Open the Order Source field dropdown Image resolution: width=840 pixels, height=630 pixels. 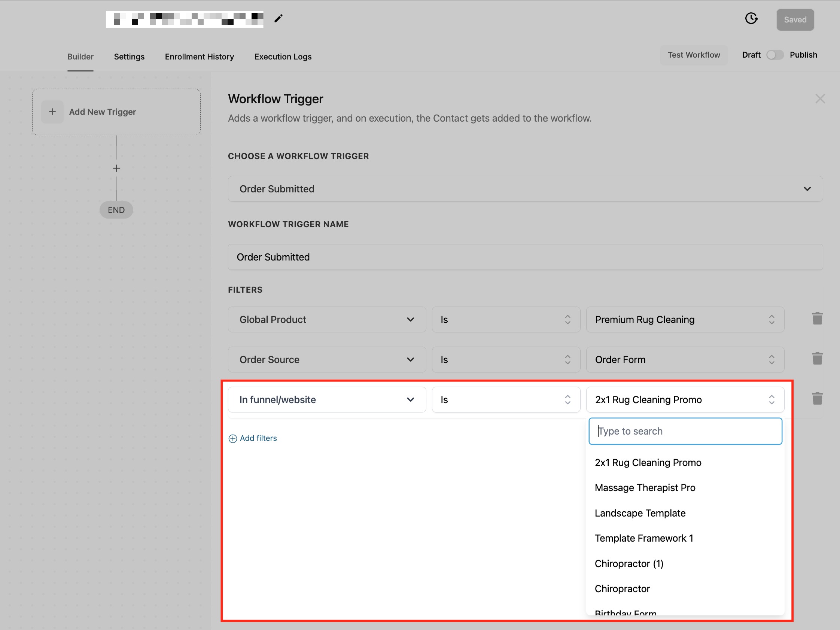point(326,359)
